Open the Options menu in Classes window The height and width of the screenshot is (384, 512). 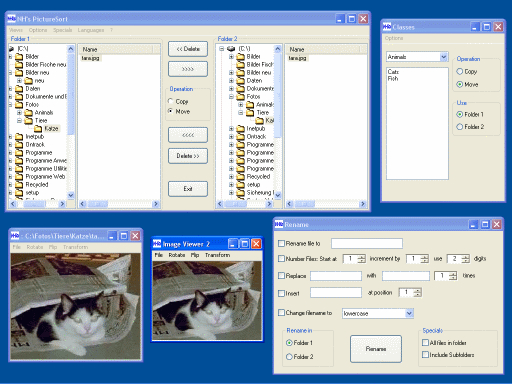[x=394, y=38]
